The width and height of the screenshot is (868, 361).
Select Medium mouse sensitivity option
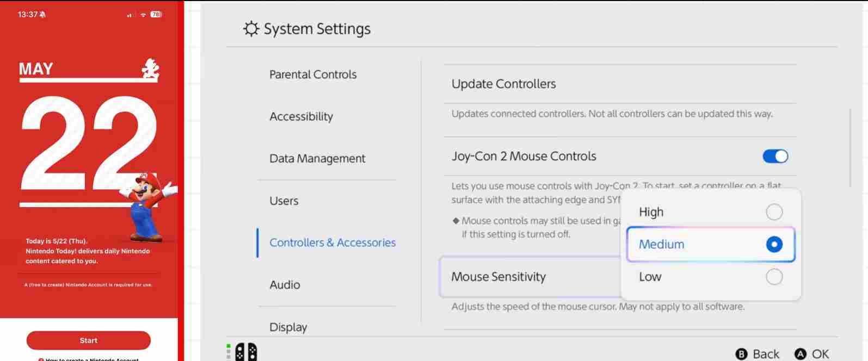(710, 244)
